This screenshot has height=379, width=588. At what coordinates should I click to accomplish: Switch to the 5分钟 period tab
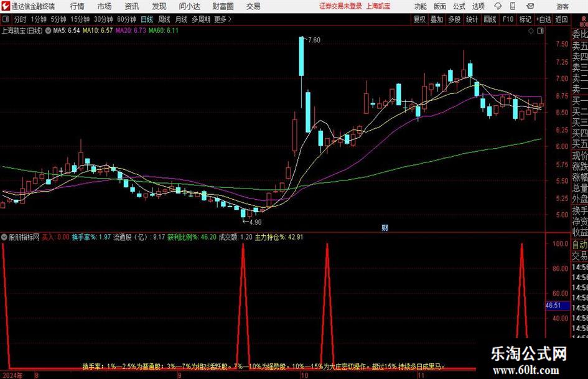58,19
